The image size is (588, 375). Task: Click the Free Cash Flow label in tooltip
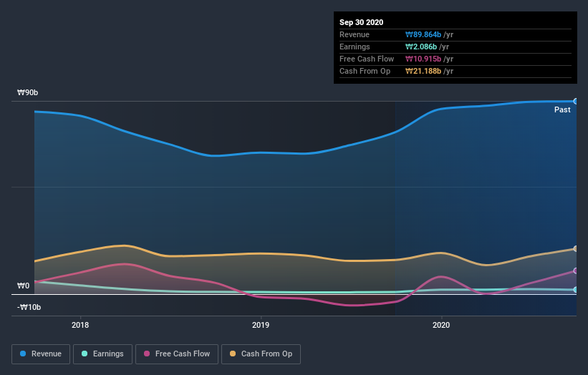coord(367,59)
